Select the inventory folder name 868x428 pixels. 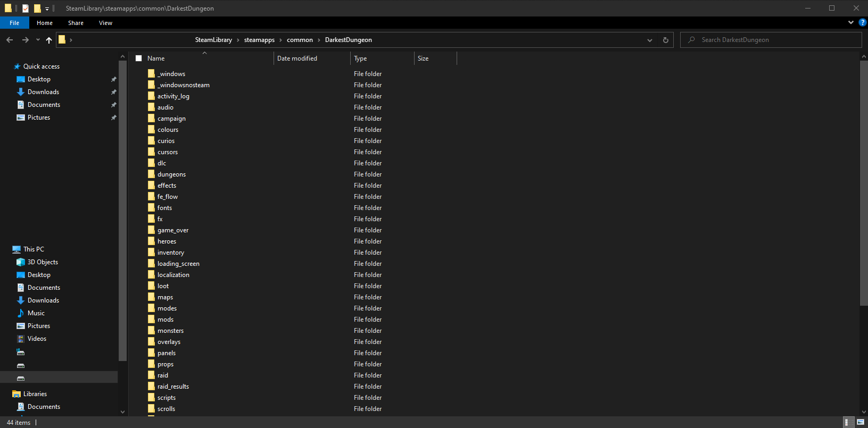tap(171, 253)
